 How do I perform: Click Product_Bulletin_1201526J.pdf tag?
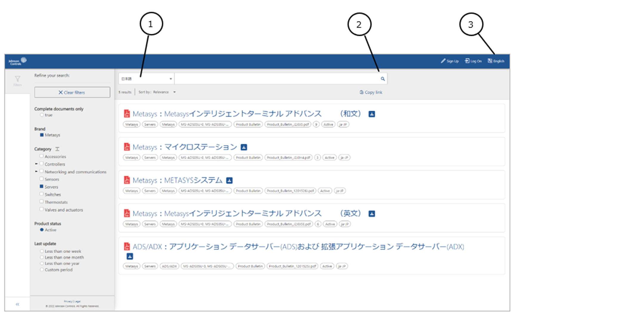tap(290, 191)
